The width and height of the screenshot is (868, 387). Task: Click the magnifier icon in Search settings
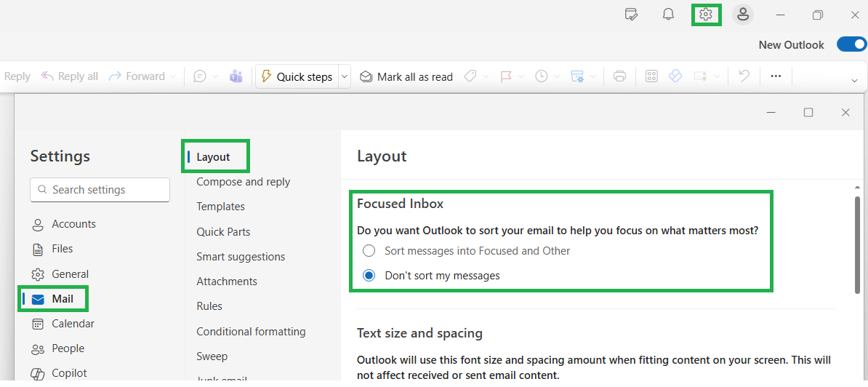42,190
